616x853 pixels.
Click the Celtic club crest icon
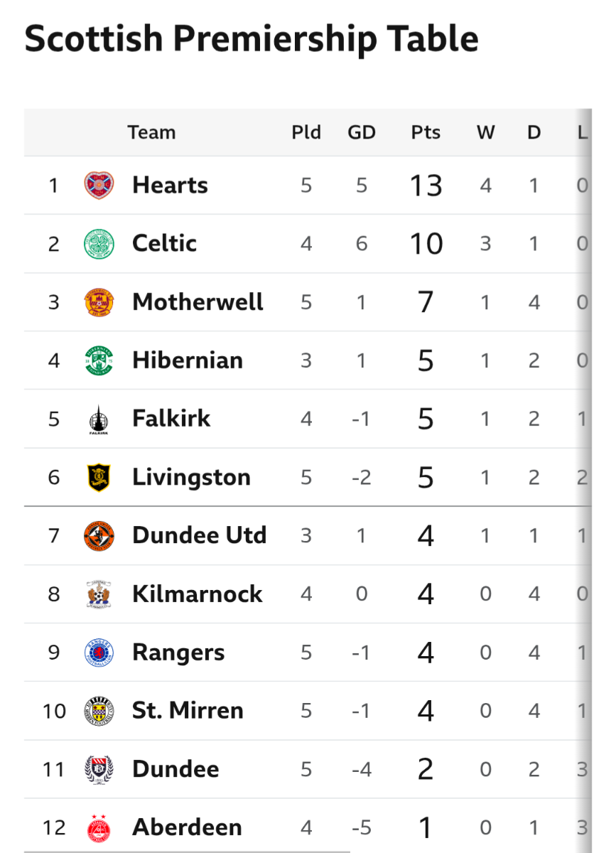click(x=99, y=244)
